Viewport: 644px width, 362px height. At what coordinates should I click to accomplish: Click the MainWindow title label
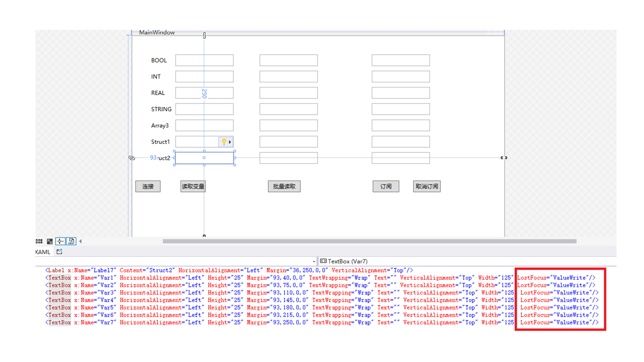pos(157,33)
